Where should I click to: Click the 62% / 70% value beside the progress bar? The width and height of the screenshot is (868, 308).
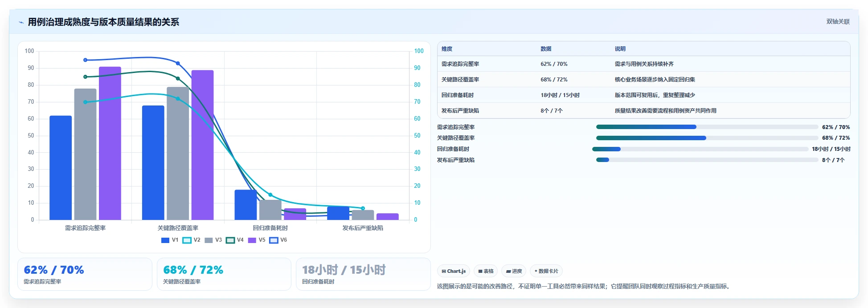[836, 127]
